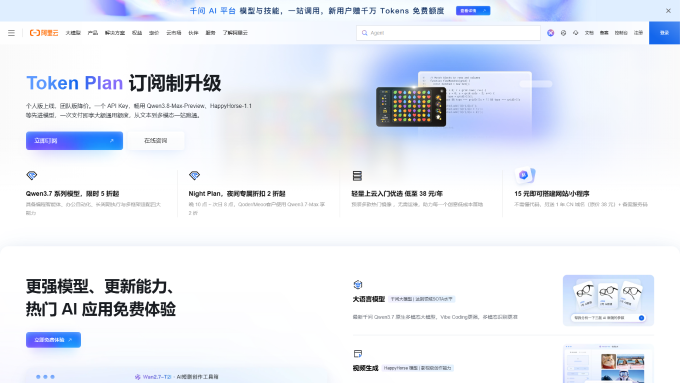The width and height of the screenshot is (680, 383).
Task: Select the 视频生成 section heading
Action: (x=366, y=368)
